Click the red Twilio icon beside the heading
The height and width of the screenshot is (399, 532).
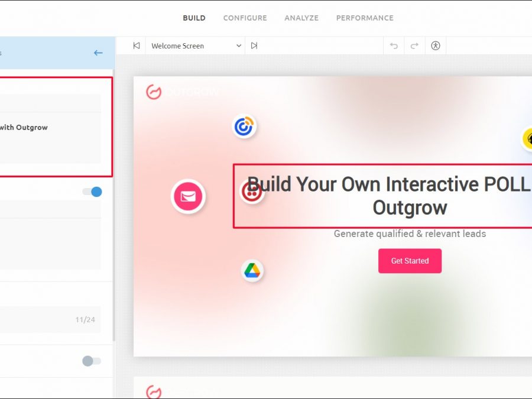[x=252, y=192]
